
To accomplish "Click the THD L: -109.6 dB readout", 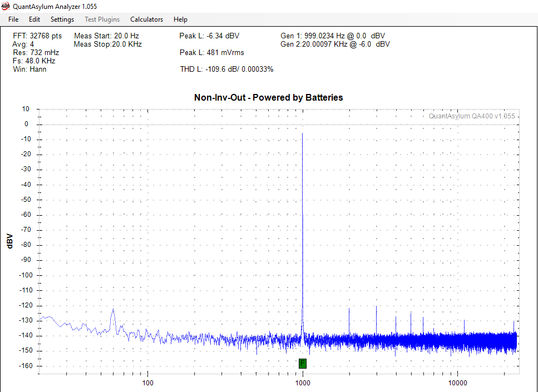I will coord(226,70).
